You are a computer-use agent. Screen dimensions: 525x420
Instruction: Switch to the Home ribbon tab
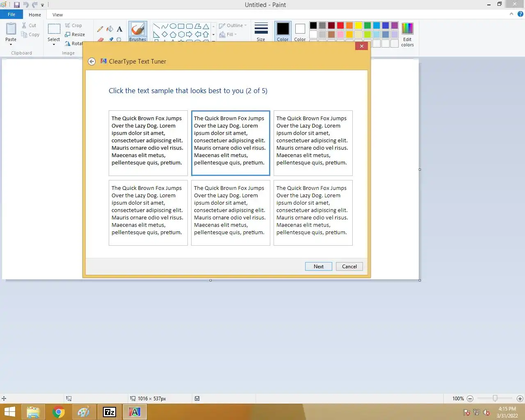point(35,15)
